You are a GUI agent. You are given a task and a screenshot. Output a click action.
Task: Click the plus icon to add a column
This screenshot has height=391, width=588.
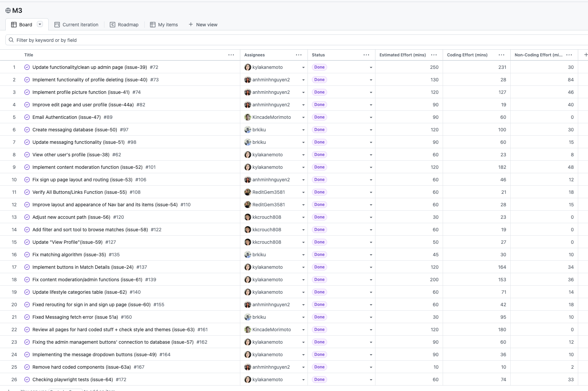(586, 55)
